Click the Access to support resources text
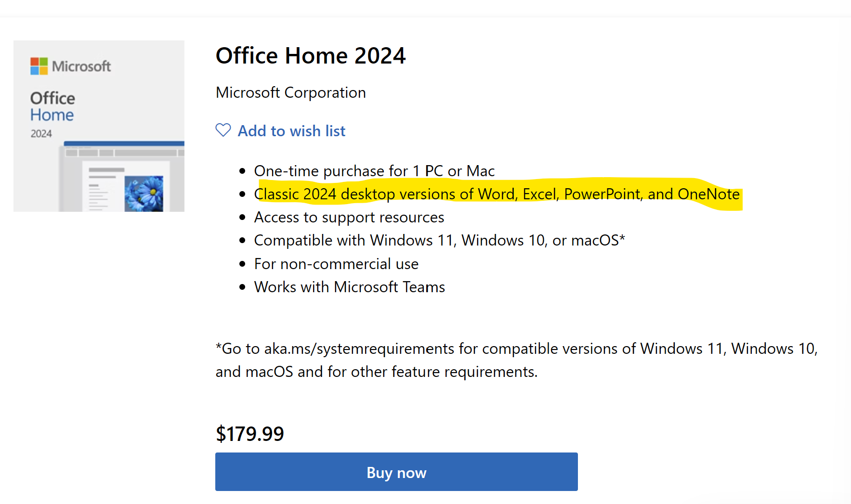Image resolution: width=851 pixels, height=504 pixels. pos(349,218)
